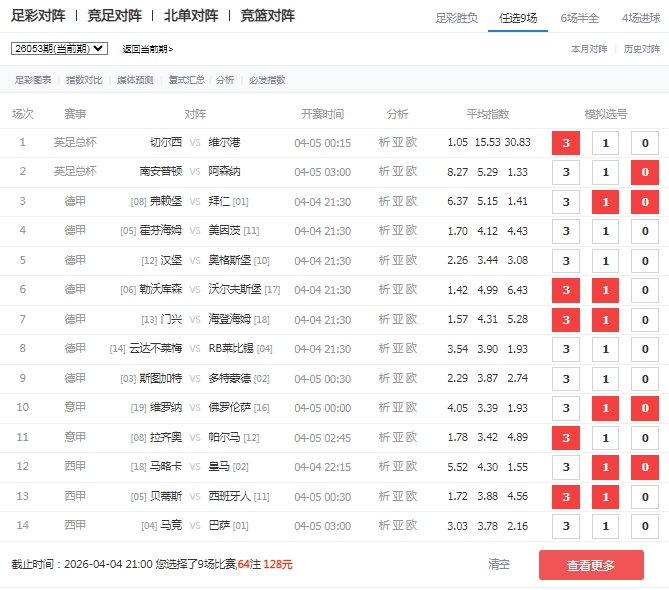669x590 pixels.
Task: Select the 竞足对阵 top navigation item
Action: coord(114,16)
